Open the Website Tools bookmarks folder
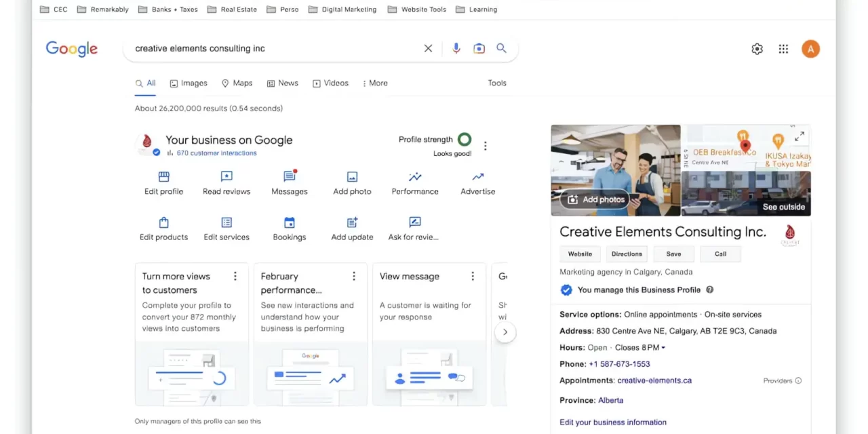This screenshot has height=434, width=868. (417, 9)
